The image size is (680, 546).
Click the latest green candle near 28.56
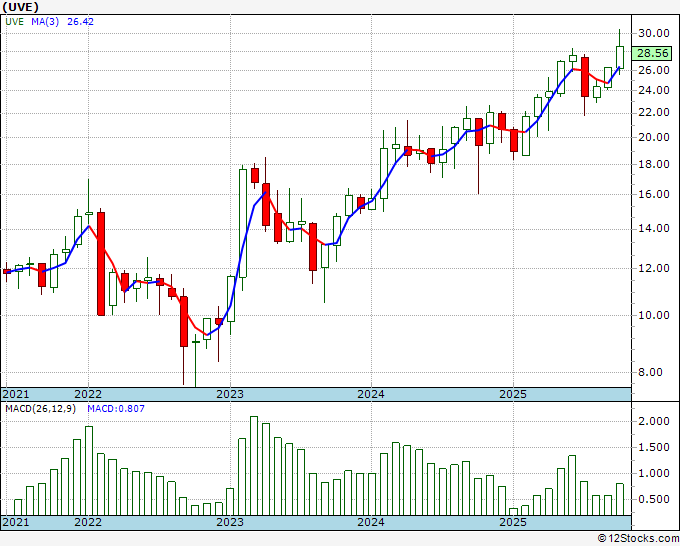(620, 57)
